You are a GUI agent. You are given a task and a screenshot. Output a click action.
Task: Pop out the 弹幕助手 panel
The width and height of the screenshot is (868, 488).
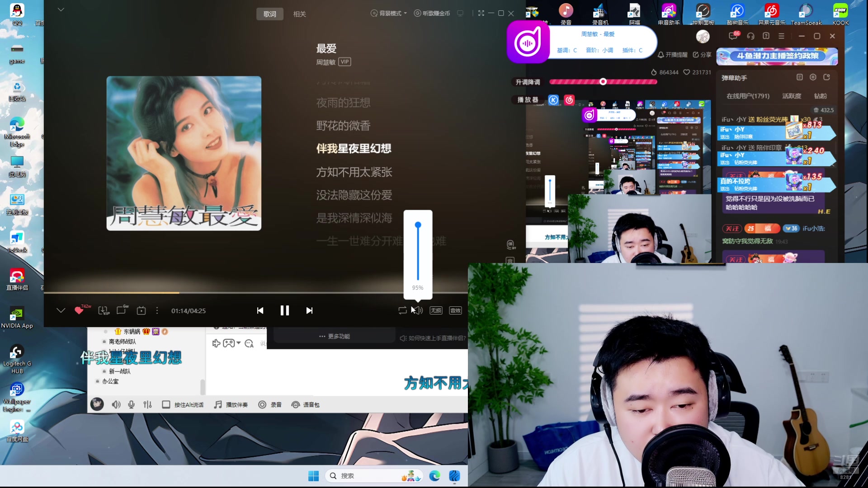coord(826,77)
